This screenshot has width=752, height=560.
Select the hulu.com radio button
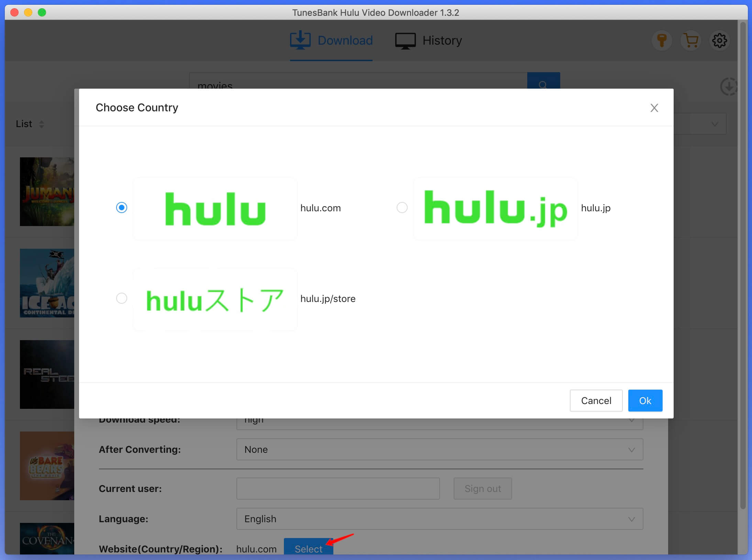coord(121,208)
